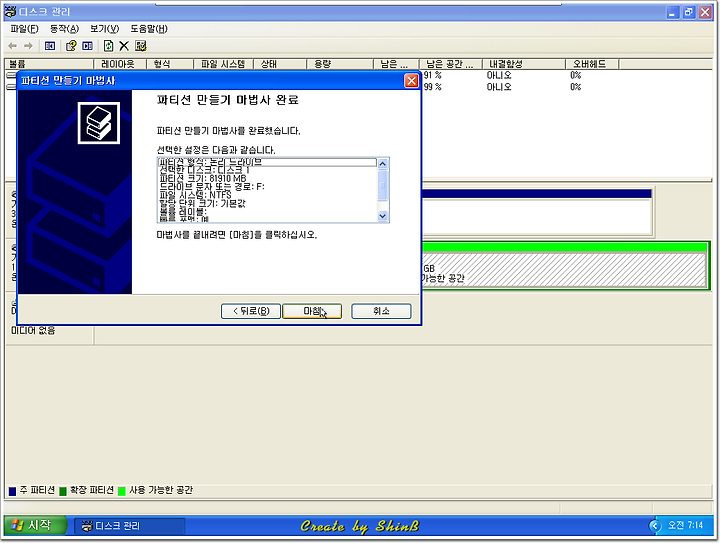Click the blue-topped primary partition block
Screen dimensions: 720x543
click(x=537, y=212)
